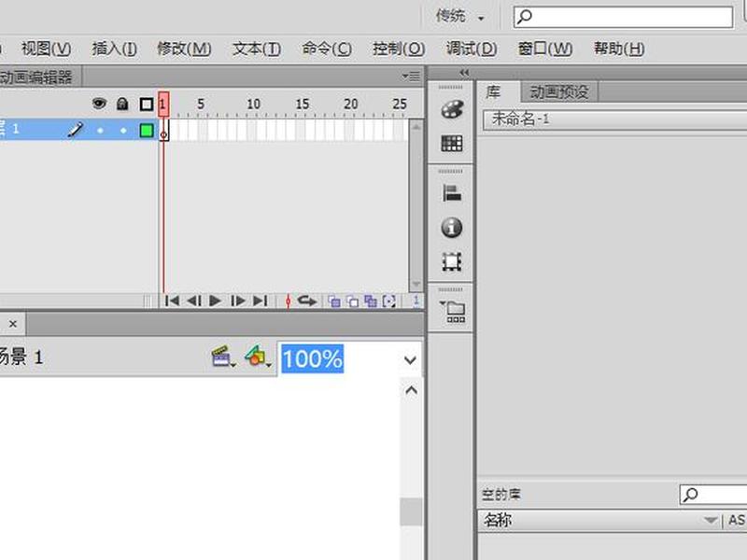Open the 视图(V) menu

[x=46, y=49]
